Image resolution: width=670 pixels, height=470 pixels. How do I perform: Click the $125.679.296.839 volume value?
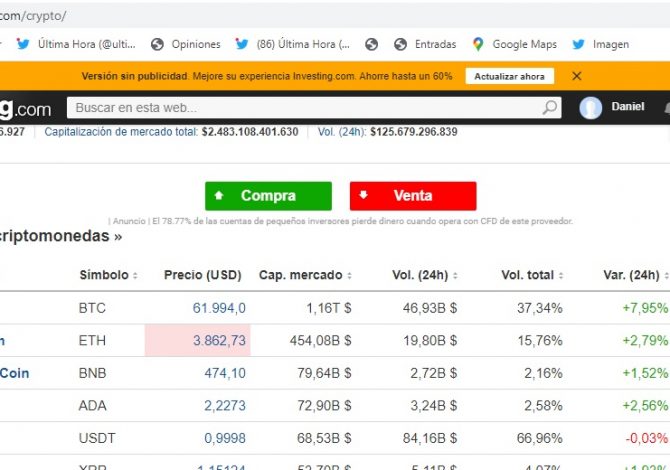[x=414, y=132]
